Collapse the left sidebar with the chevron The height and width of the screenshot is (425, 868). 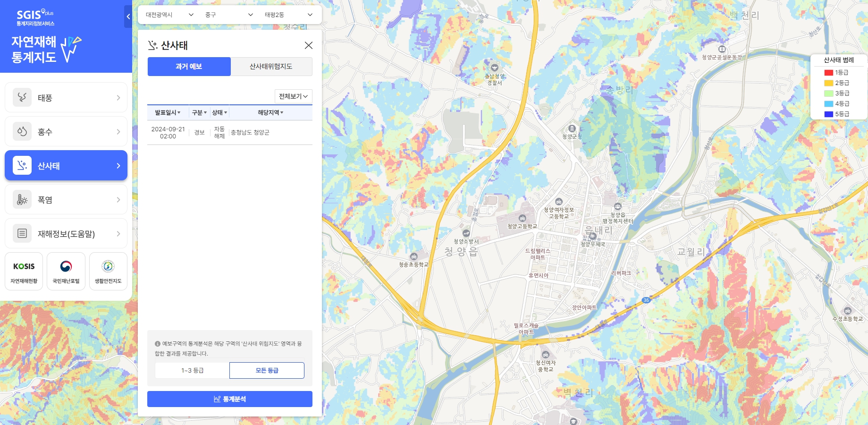coord(127,16)
